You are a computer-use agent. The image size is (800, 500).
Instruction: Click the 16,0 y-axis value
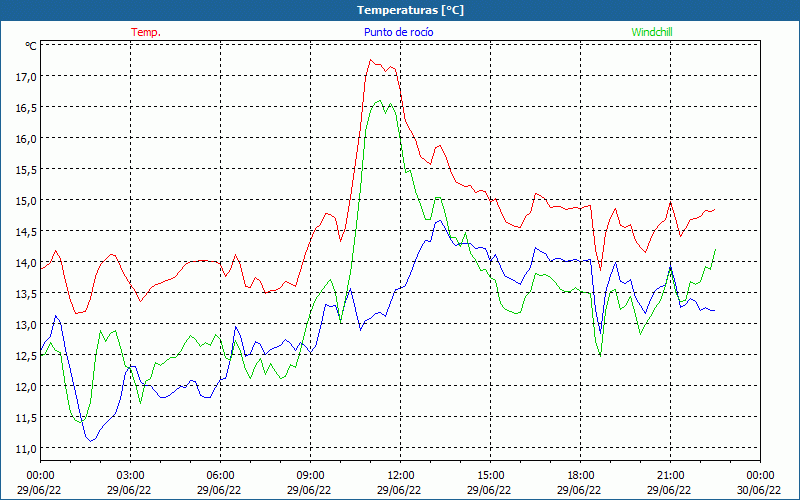pos(26,139)
